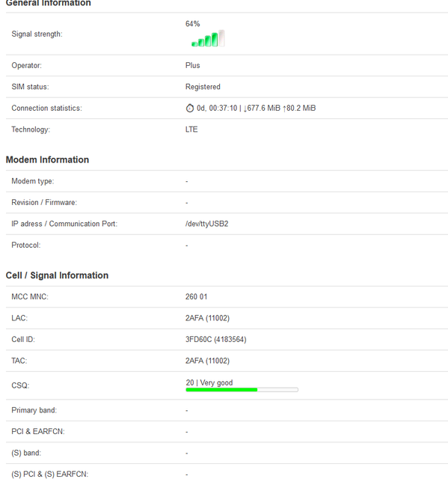Select the CSQ text 20 | Very good

pyautogui.click(x=209, y=382)
